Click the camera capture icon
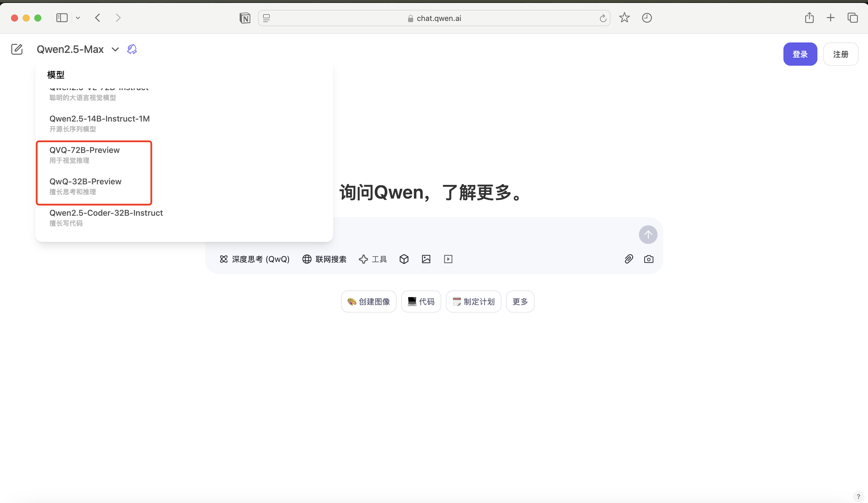This screenshot has height=503, width=868. pyautogui.click(x=649, y=259)
